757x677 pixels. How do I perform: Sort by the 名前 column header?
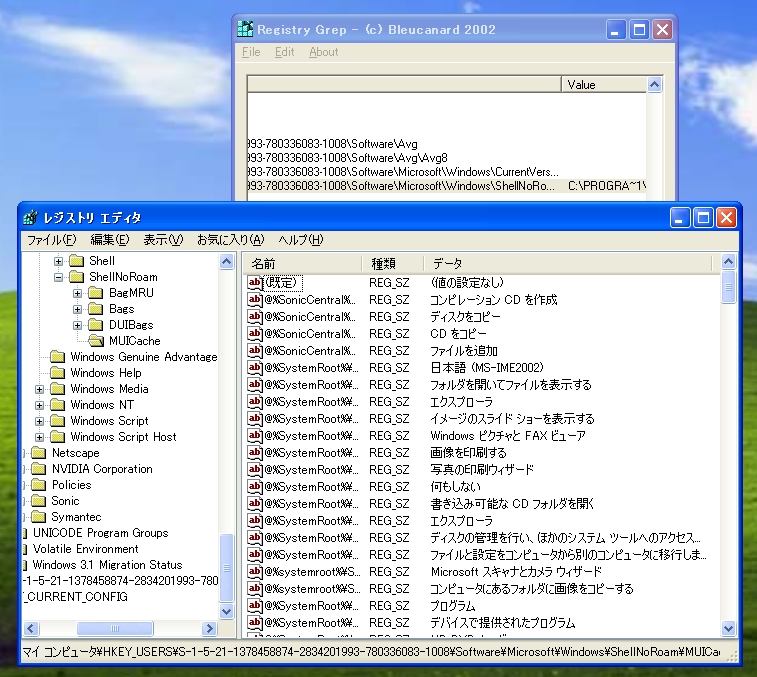tap(303, 263)
